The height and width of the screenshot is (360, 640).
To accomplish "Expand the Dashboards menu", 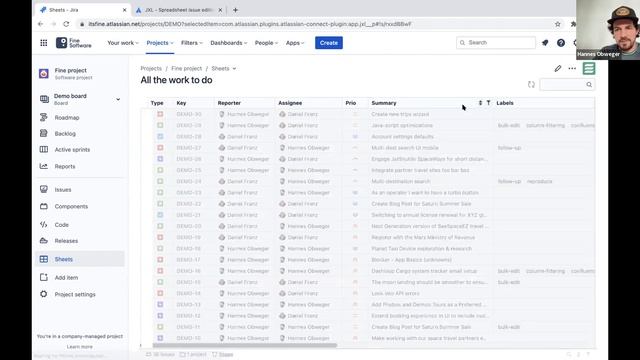I will tap(229, 43).
